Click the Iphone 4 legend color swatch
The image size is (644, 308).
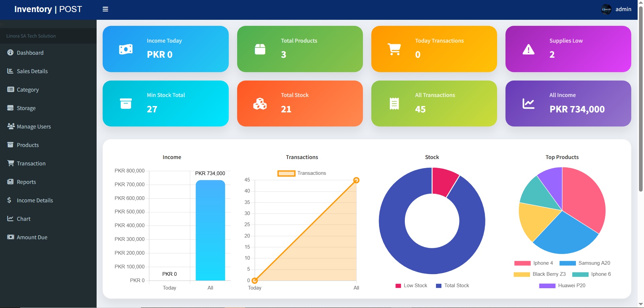point(522,263)
